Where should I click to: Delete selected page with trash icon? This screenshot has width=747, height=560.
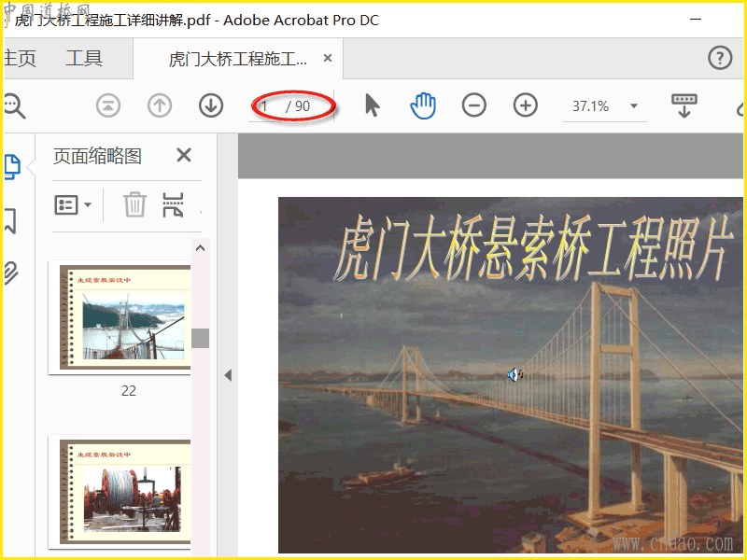[x=134, y=204]
